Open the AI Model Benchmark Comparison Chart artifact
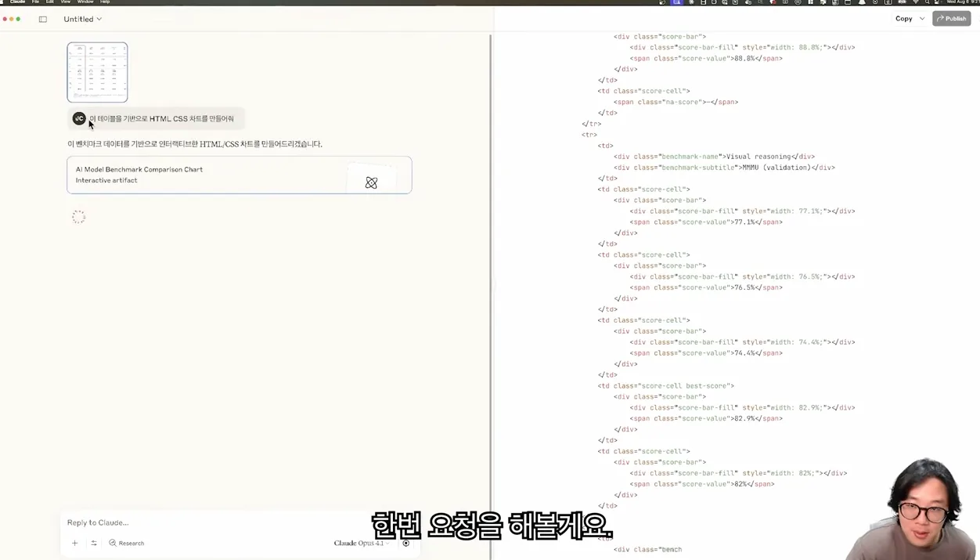This screenshot has height=560, width=980. [239, 175]
